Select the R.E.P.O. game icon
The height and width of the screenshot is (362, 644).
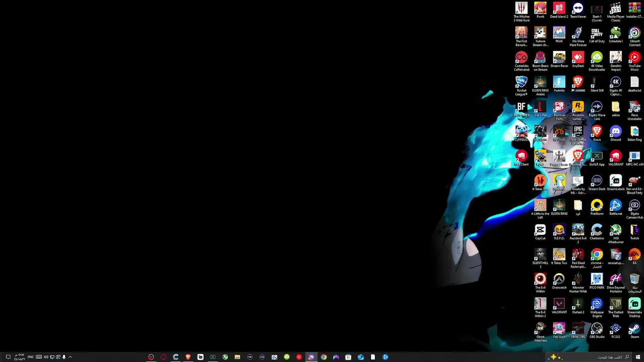[x=559, y=232]
